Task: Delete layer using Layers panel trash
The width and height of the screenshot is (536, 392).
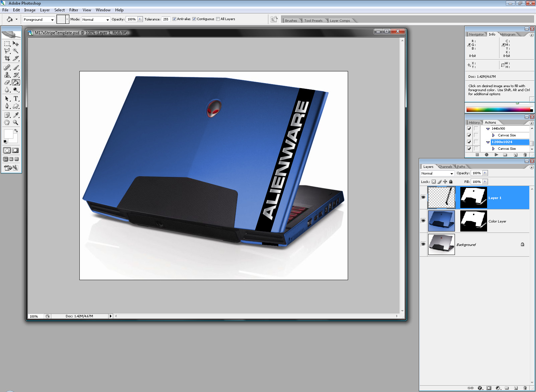Action: [x=525, y=388]
